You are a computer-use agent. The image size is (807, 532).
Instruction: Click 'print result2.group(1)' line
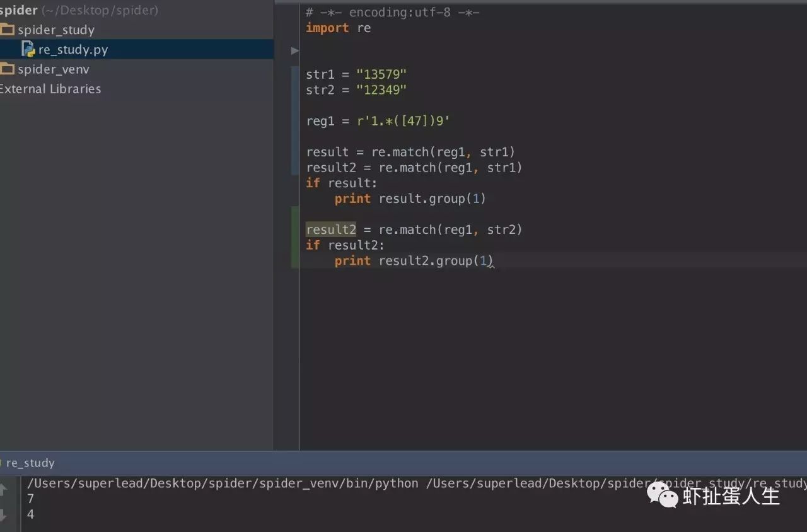point(414,261)
